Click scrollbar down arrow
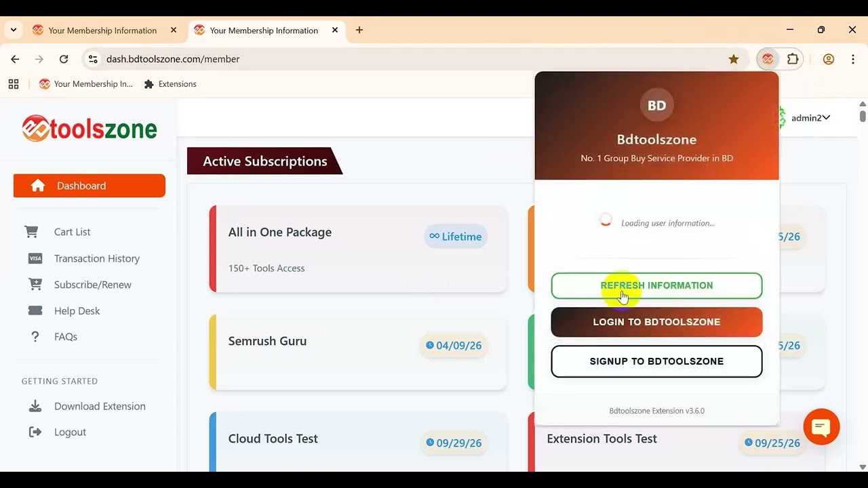Viewport: 868px width, 488px height. click(x=863, y=467)
